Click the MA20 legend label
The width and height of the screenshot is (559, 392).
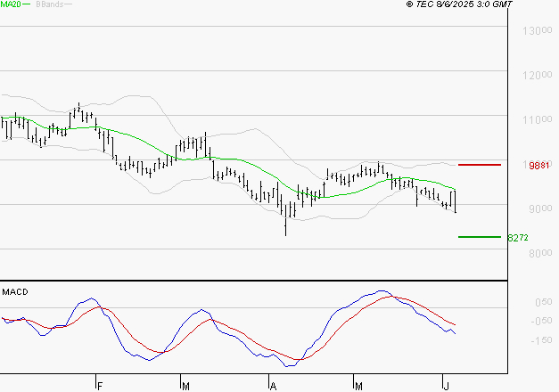point(11,4)
